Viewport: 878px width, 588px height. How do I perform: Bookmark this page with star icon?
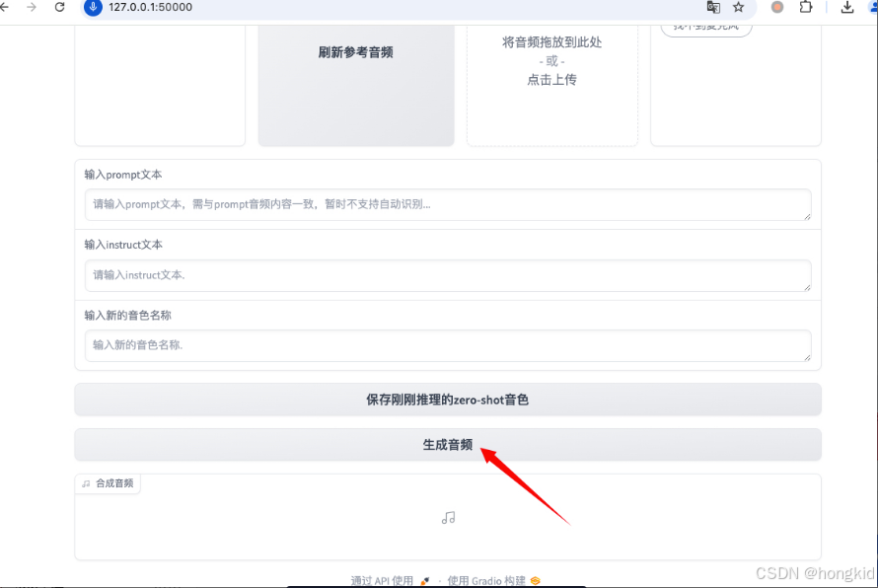[x=739, y=7]
